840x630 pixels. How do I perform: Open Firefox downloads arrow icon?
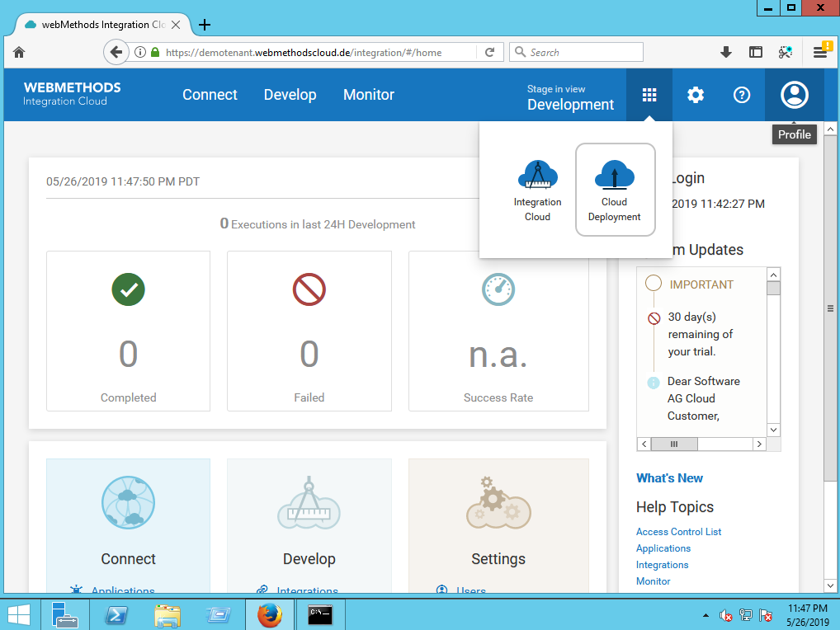coord(726,52)
